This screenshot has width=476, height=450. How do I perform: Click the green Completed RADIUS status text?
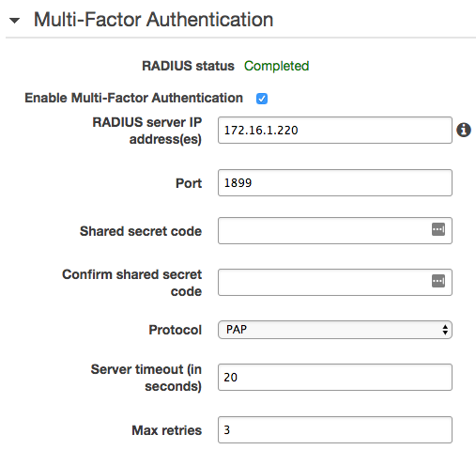[276, 66]
